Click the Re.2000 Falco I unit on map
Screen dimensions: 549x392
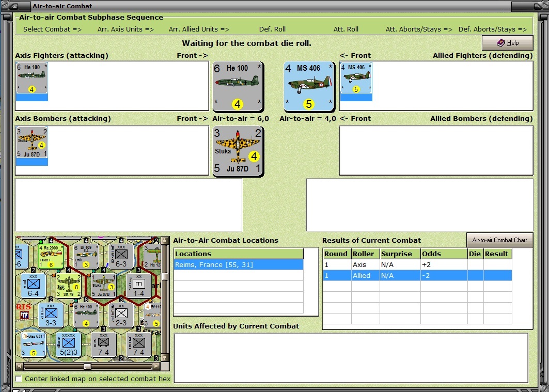coord(51,256)
